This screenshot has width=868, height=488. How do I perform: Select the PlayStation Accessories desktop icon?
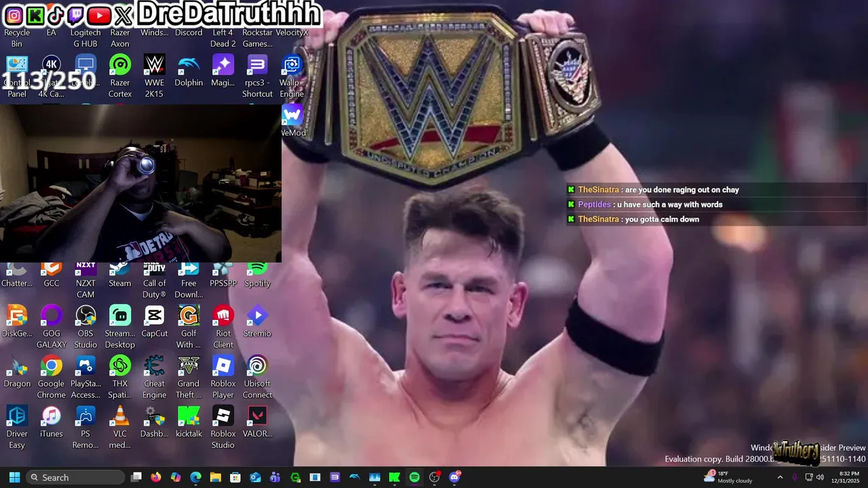click(85, 377)
